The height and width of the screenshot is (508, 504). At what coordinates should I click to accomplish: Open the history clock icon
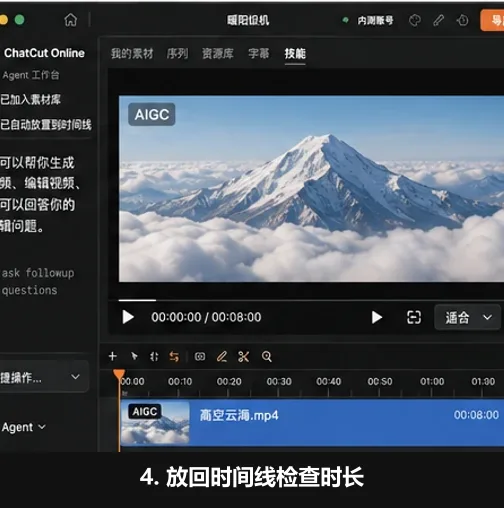[462, 20]
